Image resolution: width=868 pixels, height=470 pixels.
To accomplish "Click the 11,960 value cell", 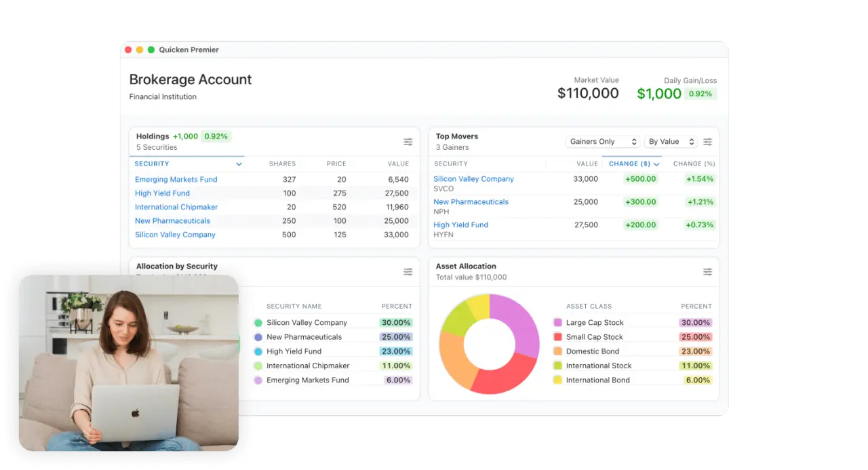I will click(397, 207).
